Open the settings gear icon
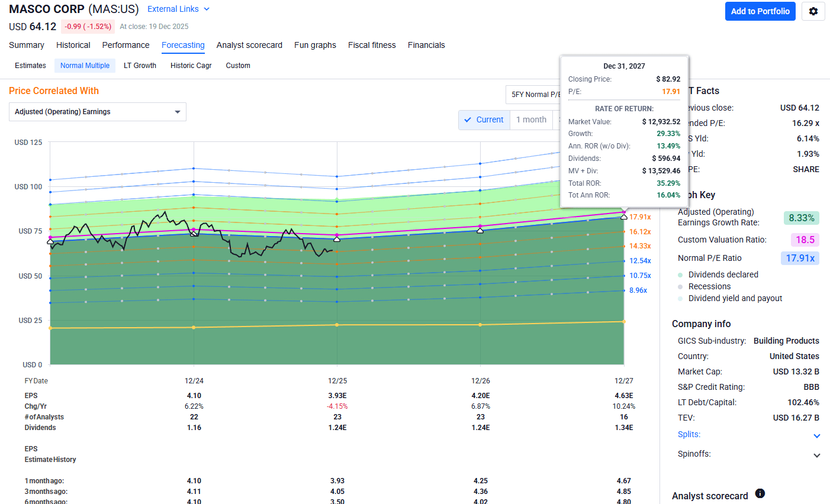The height and width of the screenshot is (504, 830). (x=813, y=11)
